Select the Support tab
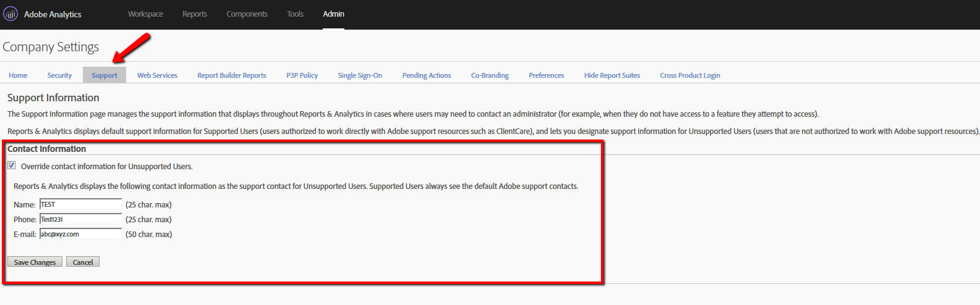The height and width of the screenshot is (305, 980). coord(104,75)
